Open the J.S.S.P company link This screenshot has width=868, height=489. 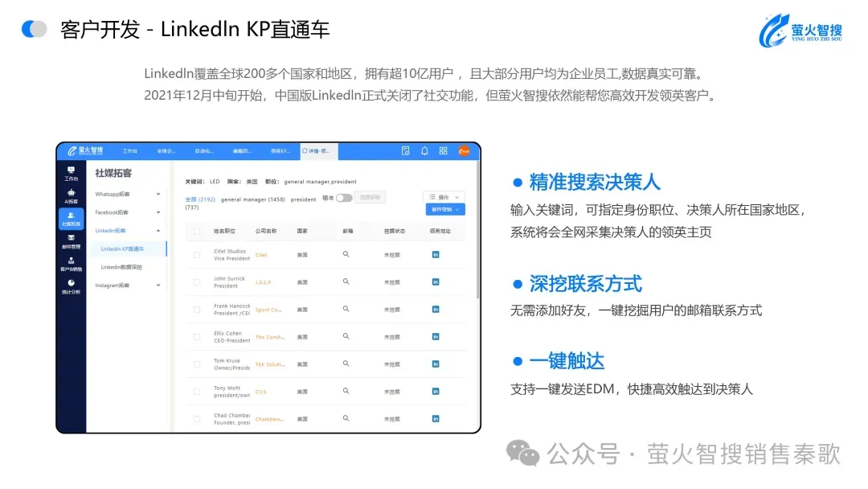[x=263, y=282]
